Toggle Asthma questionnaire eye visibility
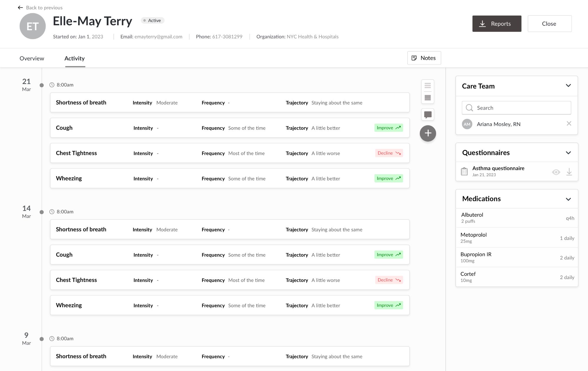This screenshot has width=588, height=371. [556, 172]
